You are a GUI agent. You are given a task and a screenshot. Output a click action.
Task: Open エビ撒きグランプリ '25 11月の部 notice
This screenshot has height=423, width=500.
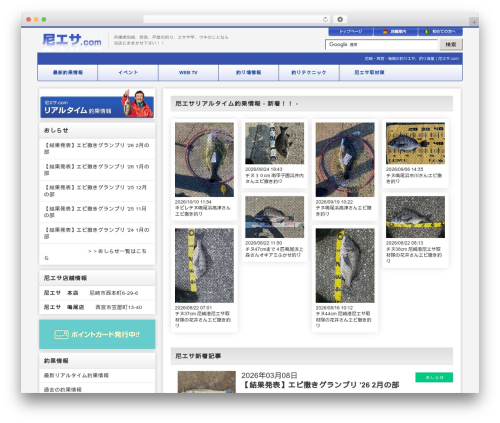tap(97, 212)
